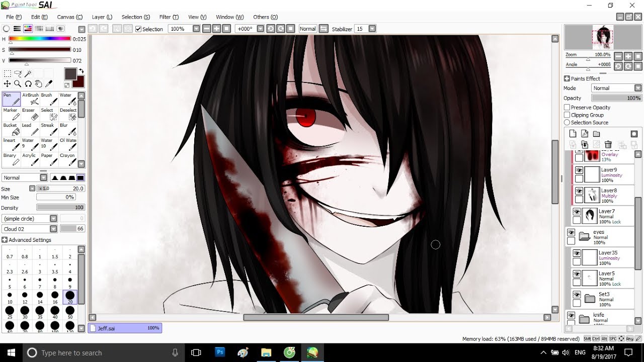
Task: Hide Layer35 with its eye icon
Action: pos(577,253)
